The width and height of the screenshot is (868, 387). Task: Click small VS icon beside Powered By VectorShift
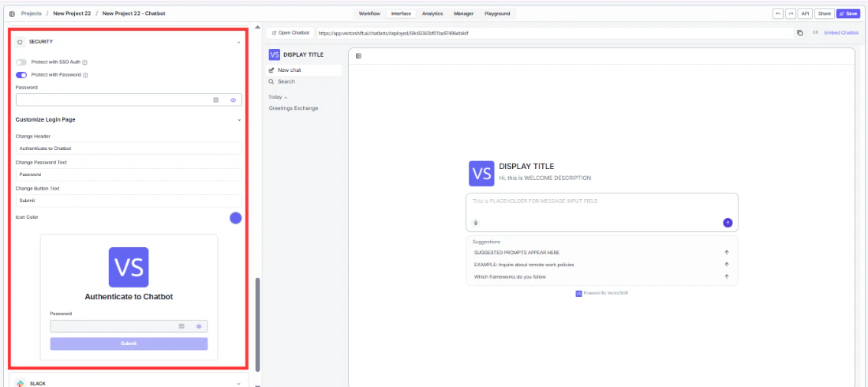click(578, 293)
